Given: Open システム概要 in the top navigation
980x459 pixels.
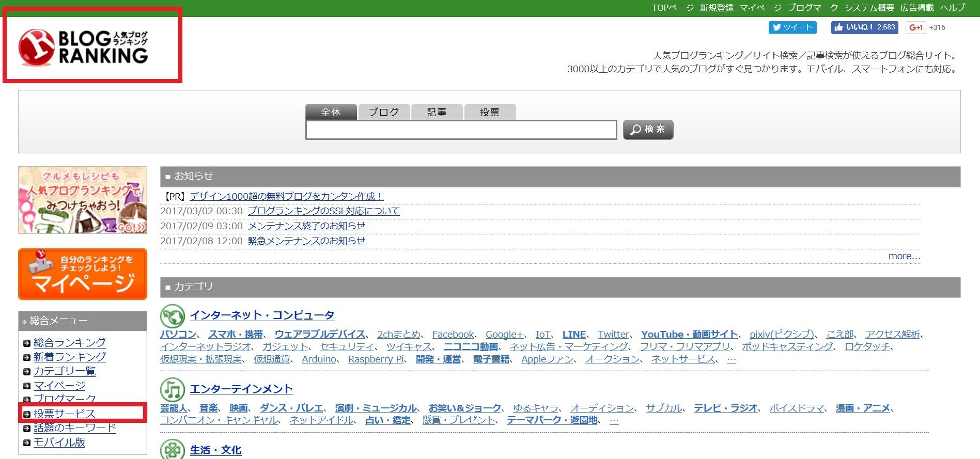Looking at the screenshot, I should 869,8.
